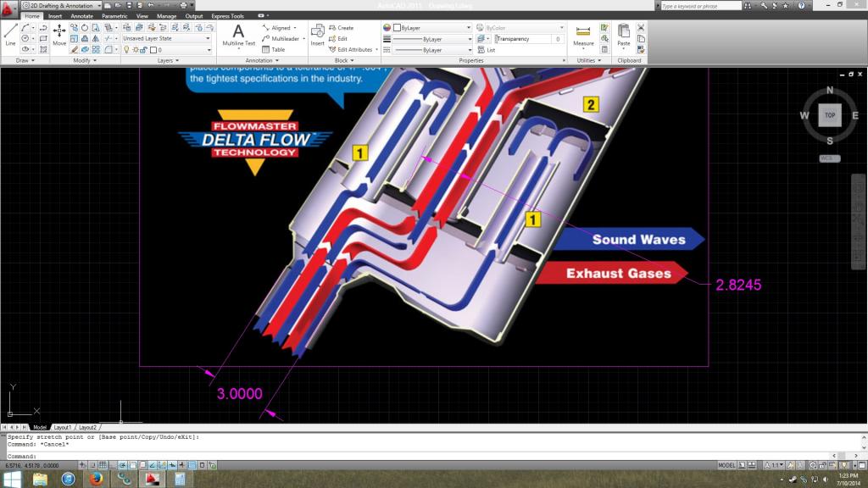868x488 pixels.
Task: Open File Explorer from the taskbar
Action: pyautogui.click(x=40, y=479)
